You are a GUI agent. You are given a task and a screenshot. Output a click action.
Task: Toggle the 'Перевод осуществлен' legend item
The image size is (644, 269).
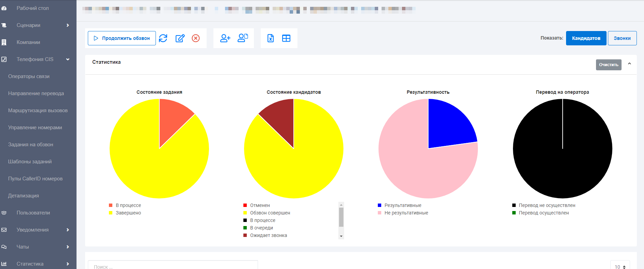coord(544,213)
